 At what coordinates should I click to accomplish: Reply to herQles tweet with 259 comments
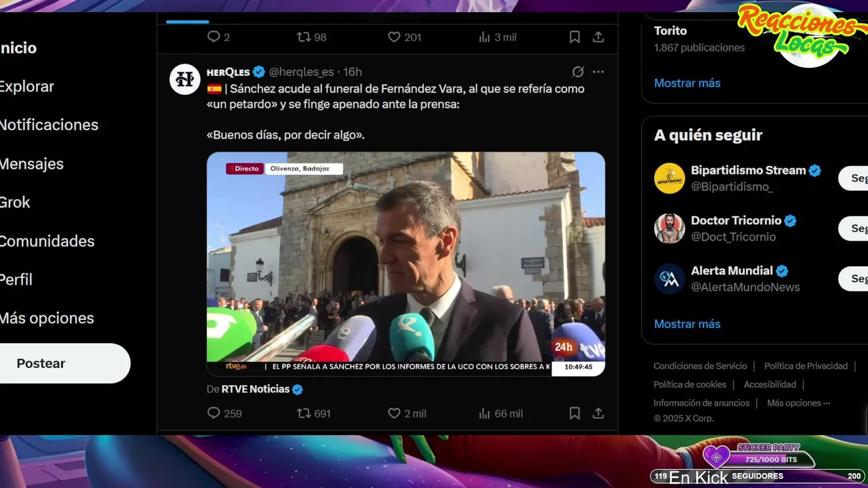point(224,413)
